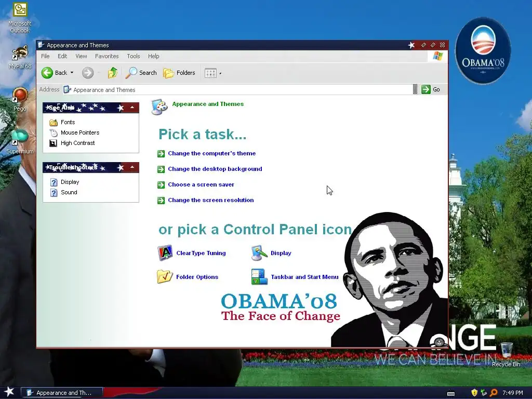Open Microsoft Outlook desktop icon
The width and height of the screenshot is (532, 399).
[x=20, y=18]
